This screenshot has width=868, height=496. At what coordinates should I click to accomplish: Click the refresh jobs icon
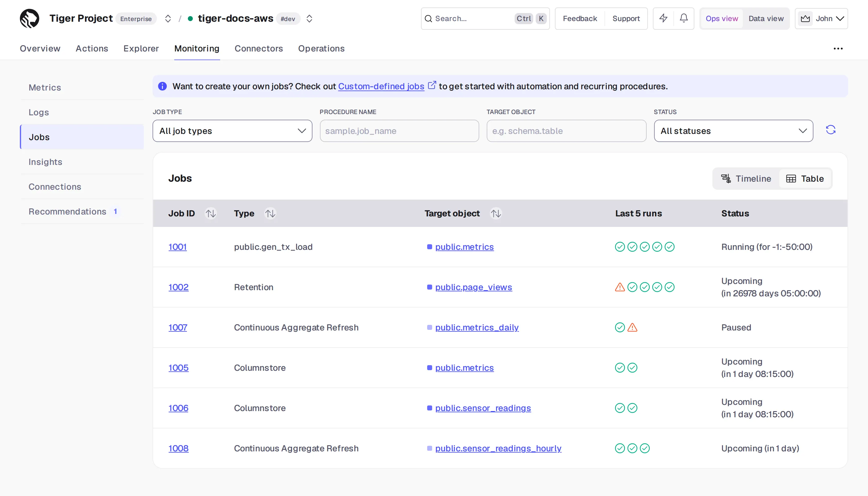830,130
